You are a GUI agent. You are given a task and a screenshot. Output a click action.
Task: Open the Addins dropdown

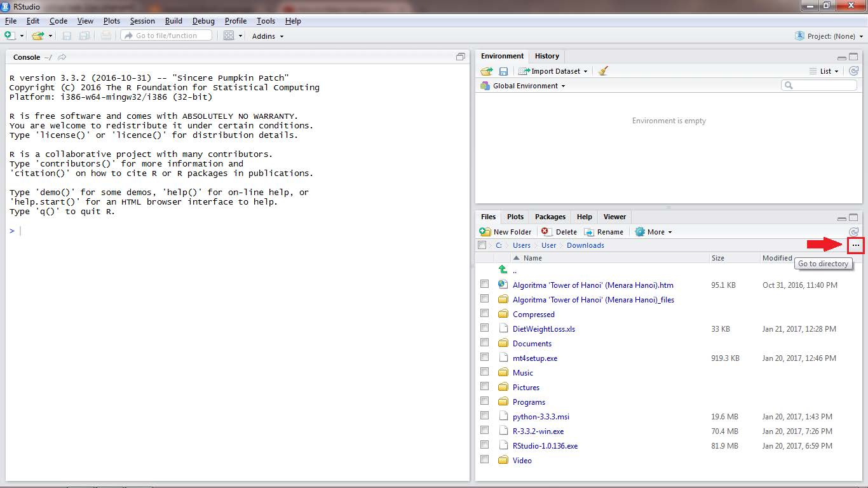point(268,36)
